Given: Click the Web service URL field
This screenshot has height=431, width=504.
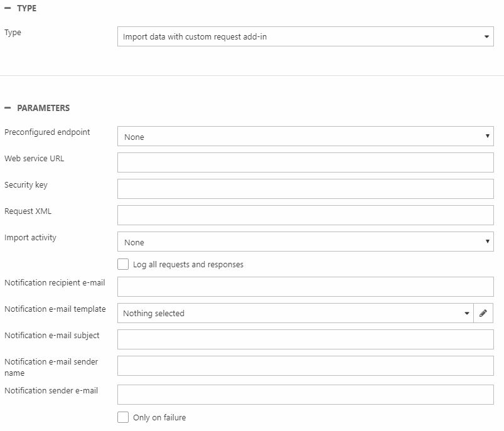Looking at the screenshot, I should (x=305, y=162).
